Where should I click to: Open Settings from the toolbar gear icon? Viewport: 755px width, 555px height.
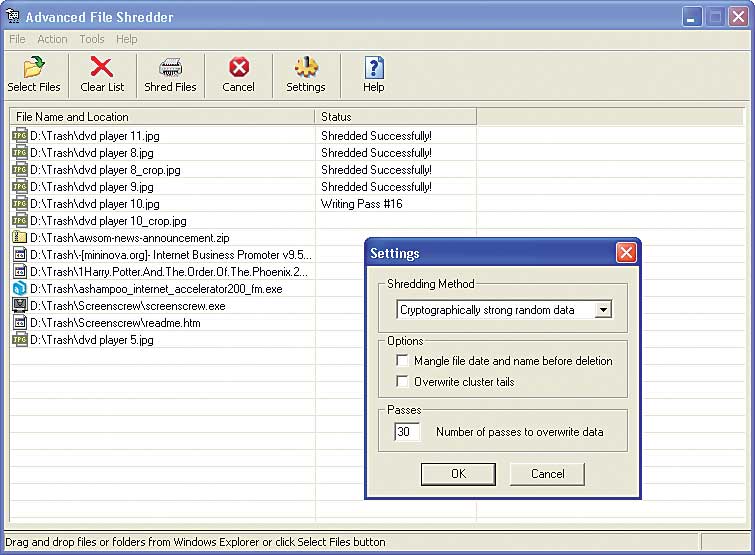pos(306,67)
